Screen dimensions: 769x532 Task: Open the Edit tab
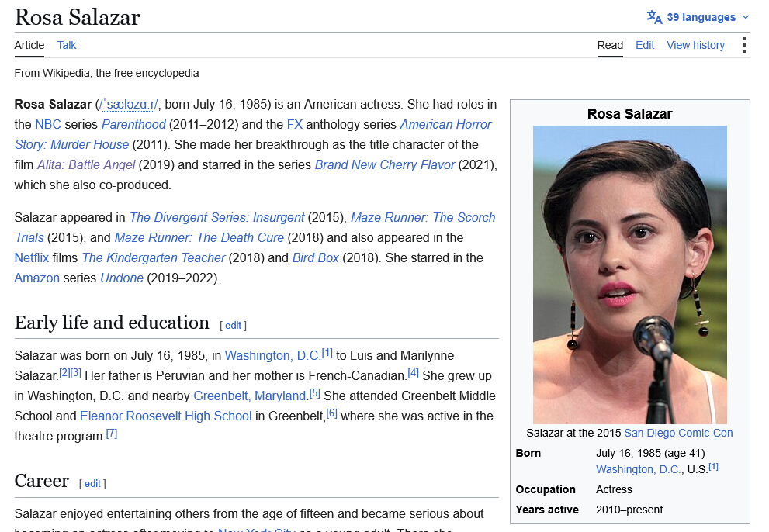(645, 45)
